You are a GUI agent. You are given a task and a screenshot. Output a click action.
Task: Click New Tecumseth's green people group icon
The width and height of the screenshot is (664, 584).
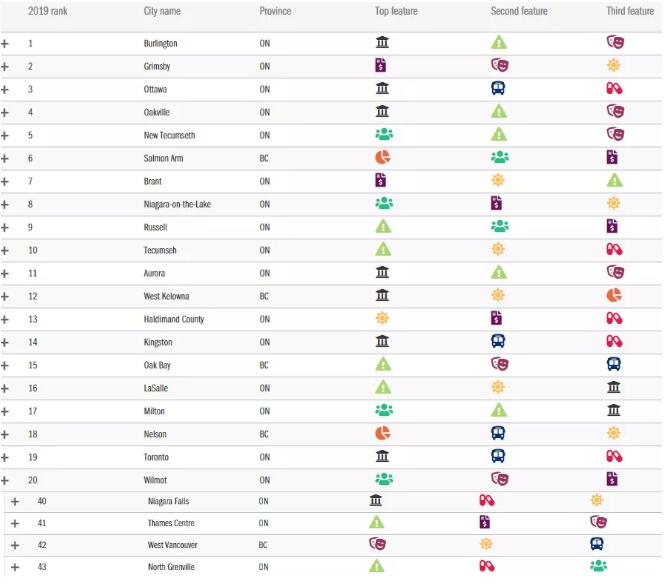click(x=382, y=135)
